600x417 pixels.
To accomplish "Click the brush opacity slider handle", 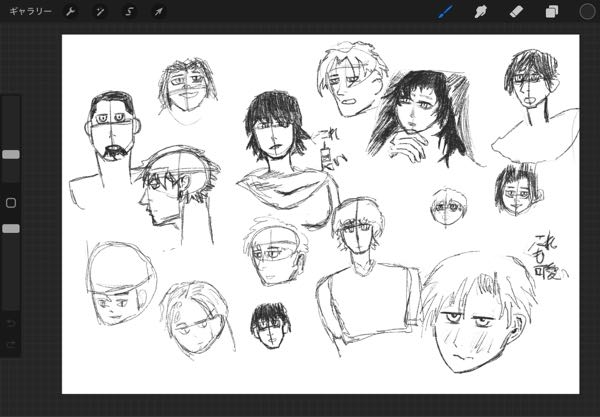I will (11, 229).
